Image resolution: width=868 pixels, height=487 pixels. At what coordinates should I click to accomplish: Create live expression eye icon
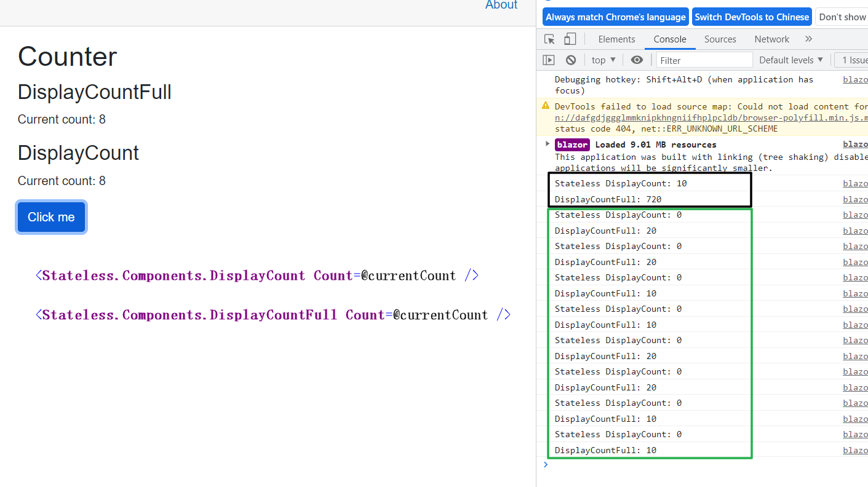click(637, 60)
